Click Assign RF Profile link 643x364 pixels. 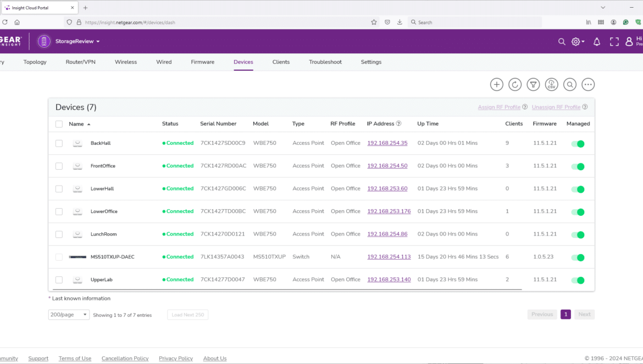tap(499, 107)
